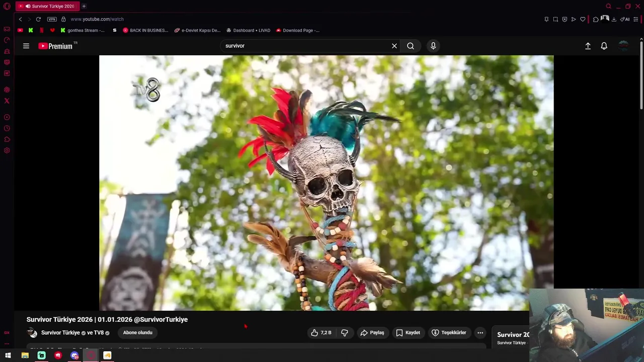Click the page vertical scrollbar thumb
644x362 pixels.
(x=641, y=74)
